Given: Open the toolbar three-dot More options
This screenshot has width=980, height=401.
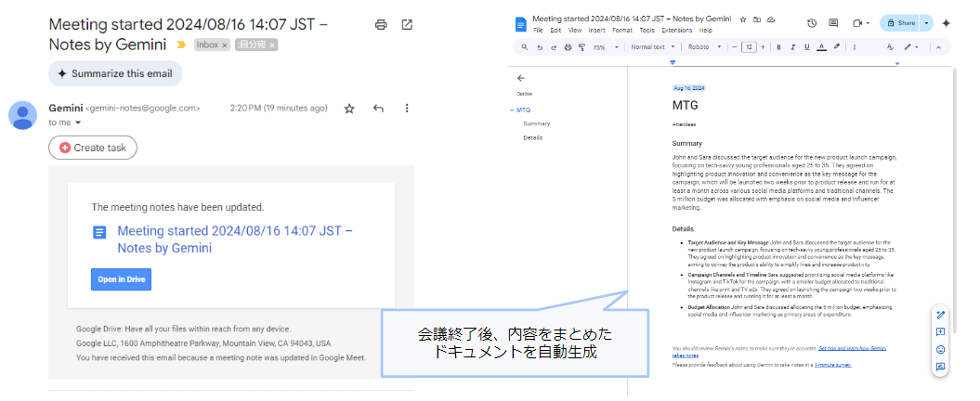Looking at the screenshot, I should click(855, 46).
